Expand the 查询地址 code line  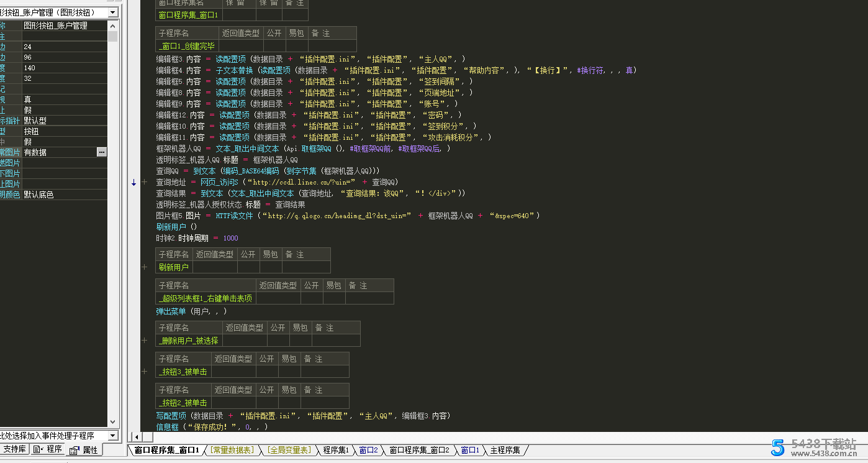(x=145, y=182)
